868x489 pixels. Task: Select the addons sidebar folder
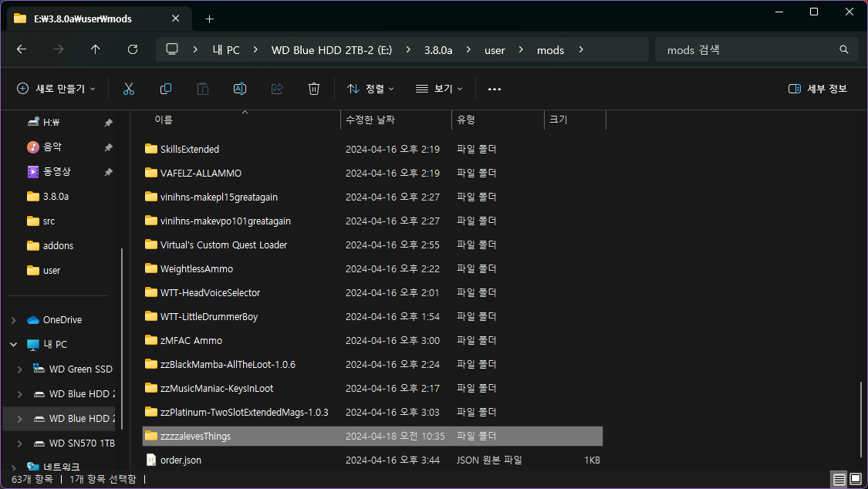pos(58,245)
